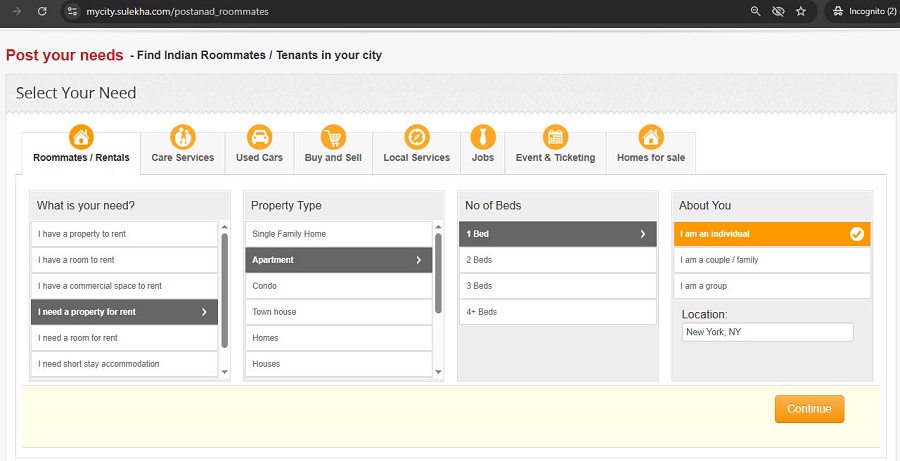Select 'I am an individual' option
900x461 pixels.
pyautogui.click(x=771, y=234)
